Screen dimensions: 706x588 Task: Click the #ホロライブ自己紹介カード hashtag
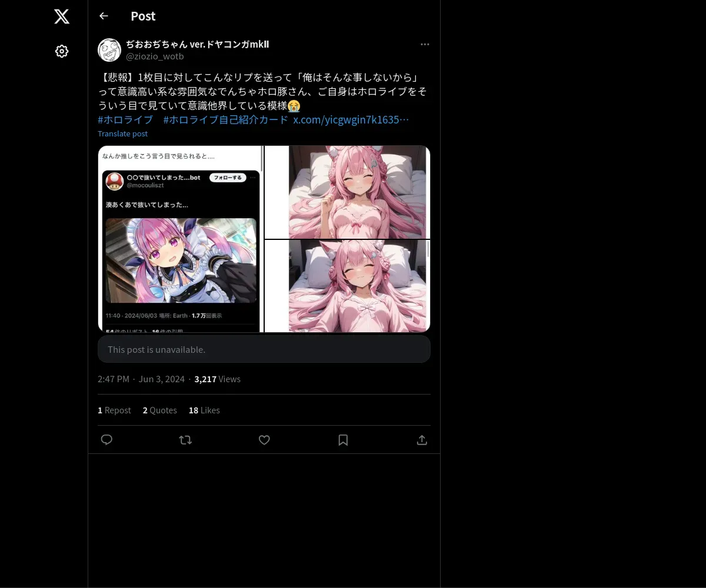[226, 119]
